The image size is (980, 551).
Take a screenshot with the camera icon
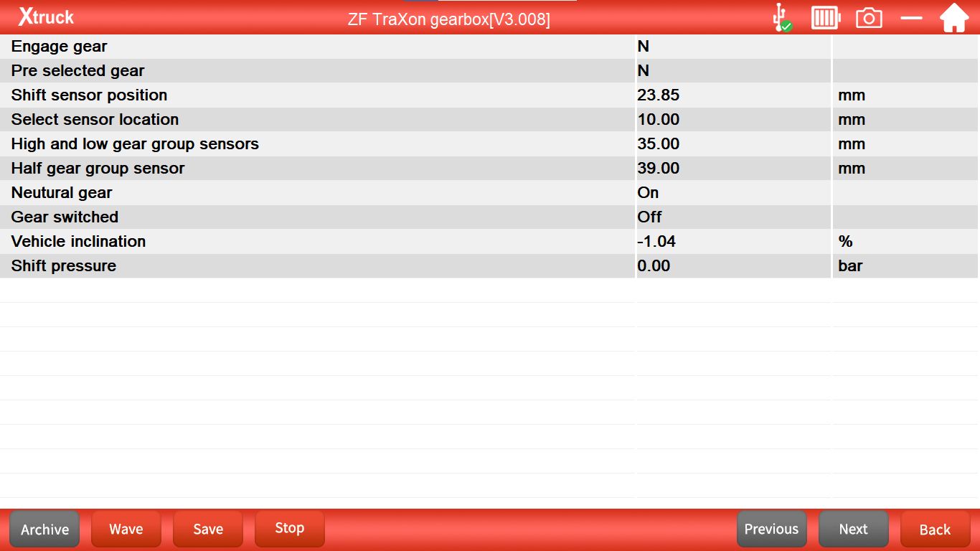869,18
